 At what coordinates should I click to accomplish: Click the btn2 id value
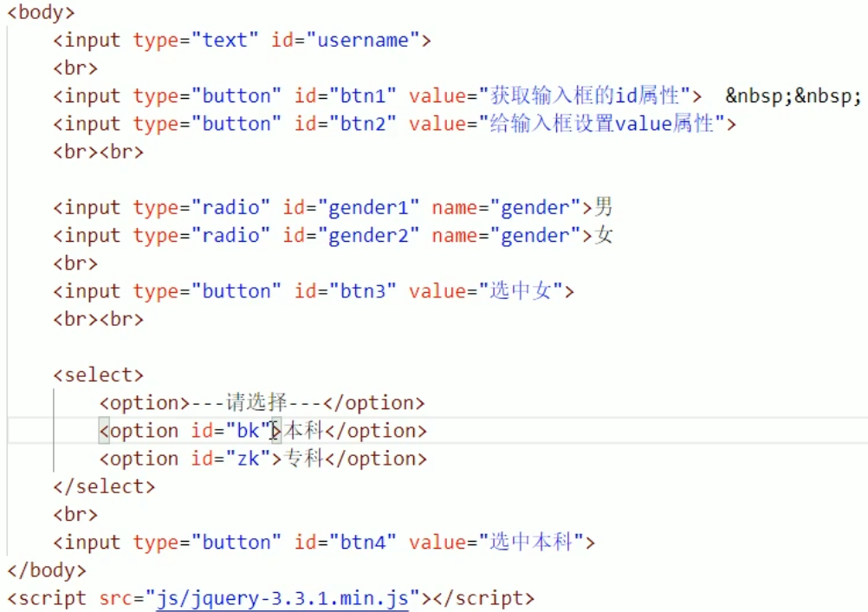tap(363, 123)
